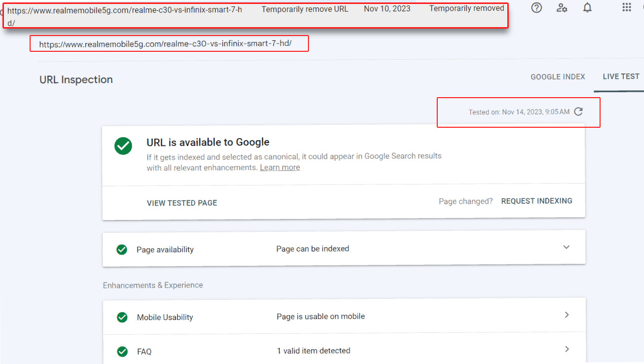
Task: Expand the Page availability section
Action: pos(566,248)
